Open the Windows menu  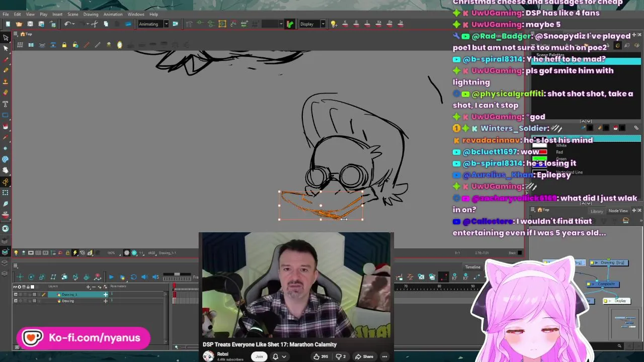136,14
